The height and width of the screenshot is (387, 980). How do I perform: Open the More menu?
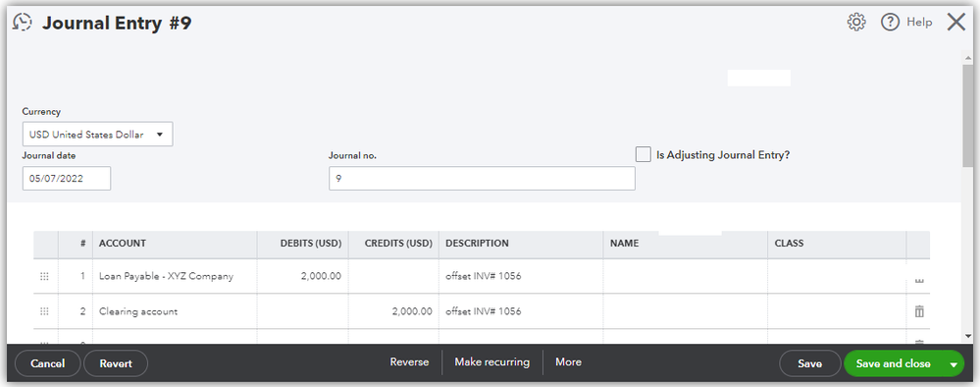(x=568, y=361)
